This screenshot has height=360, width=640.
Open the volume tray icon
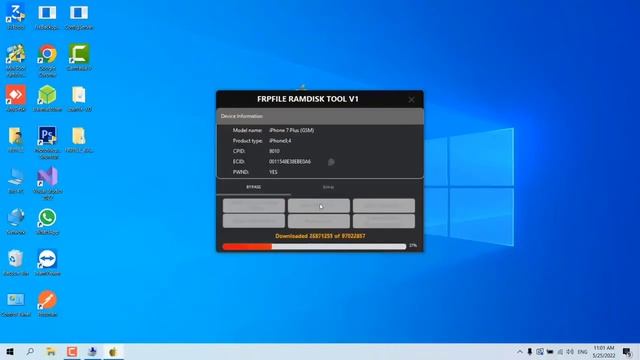570,351
